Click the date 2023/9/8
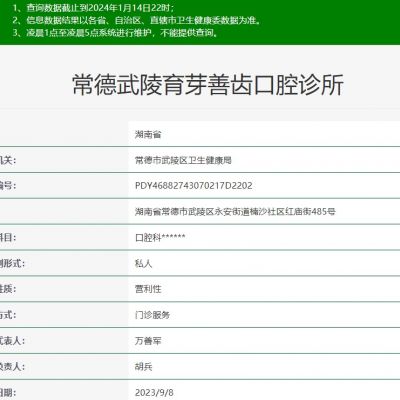The image size is (400, 400). tap(154, 392)
